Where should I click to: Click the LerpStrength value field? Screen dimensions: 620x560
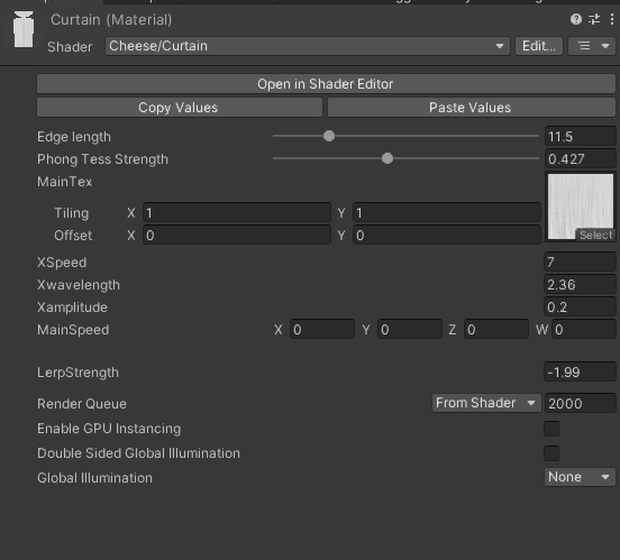pos(579,372)
